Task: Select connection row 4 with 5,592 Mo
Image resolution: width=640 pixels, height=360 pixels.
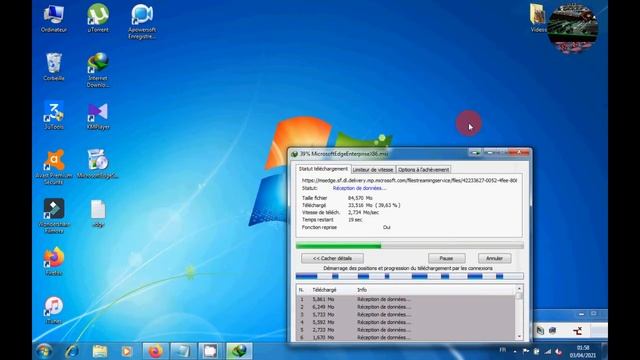Action: (405, 322)
